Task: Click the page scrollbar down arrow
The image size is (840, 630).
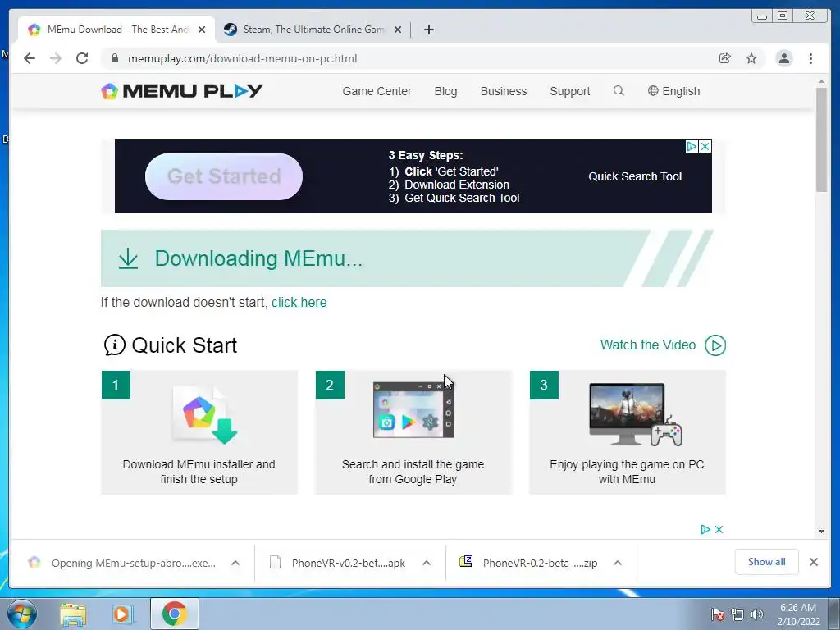Action: pyautogui.click(x=821, y=532)
